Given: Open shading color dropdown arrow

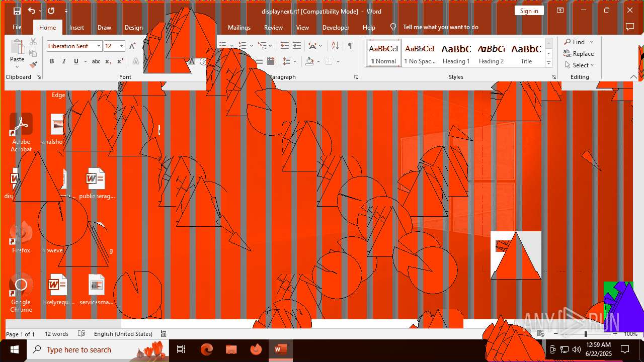Looking at the screenshot, I should click(x=318, y=61).
